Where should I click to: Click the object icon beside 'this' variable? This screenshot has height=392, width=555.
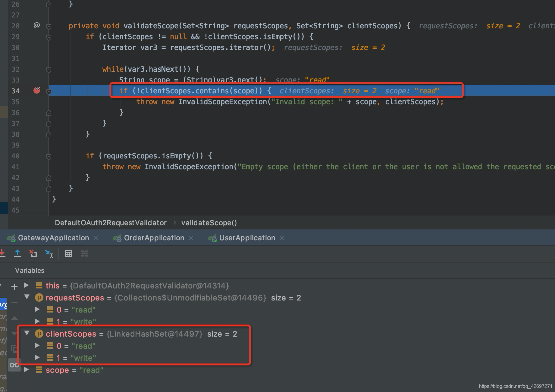(39, 285)
